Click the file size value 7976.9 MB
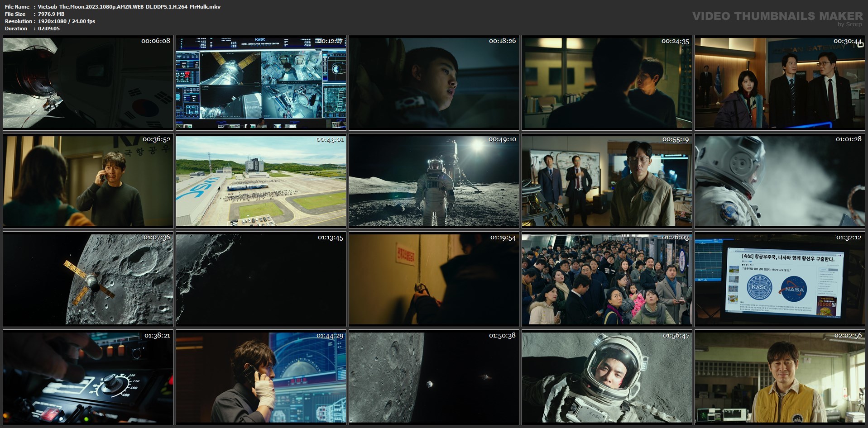Viewport: 868px width, 428px height. pos(51,14)
